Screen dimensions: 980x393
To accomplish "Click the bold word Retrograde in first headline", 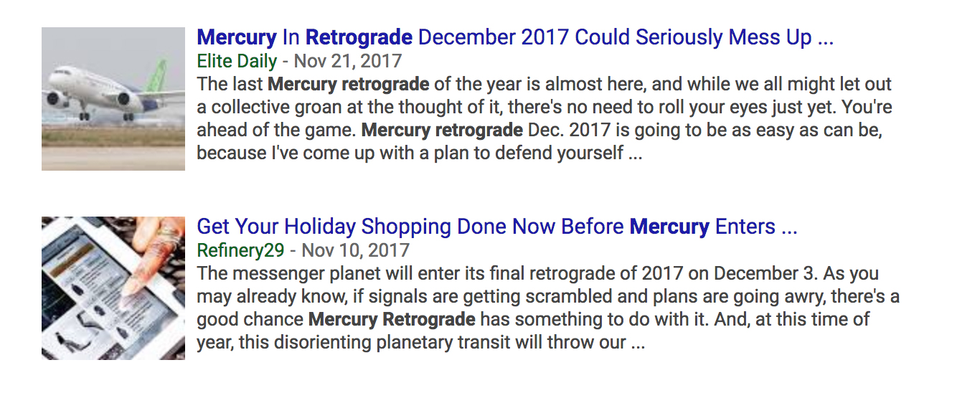I will click(x=359, y=37).
